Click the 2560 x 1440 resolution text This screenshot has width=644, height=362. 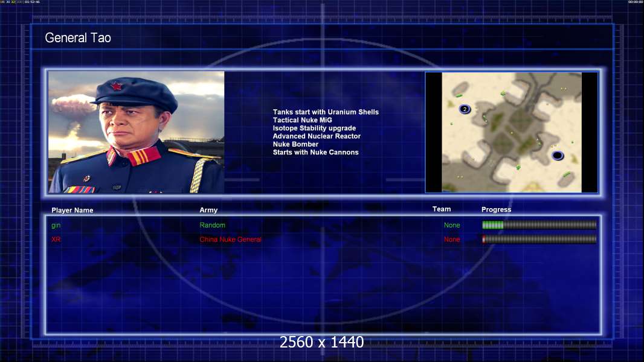pos(321,342)
